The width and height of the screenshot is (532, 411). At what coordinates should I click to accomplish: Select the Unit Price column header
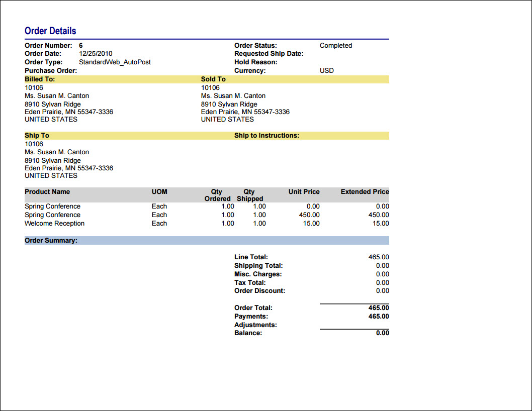click(304, 191)
